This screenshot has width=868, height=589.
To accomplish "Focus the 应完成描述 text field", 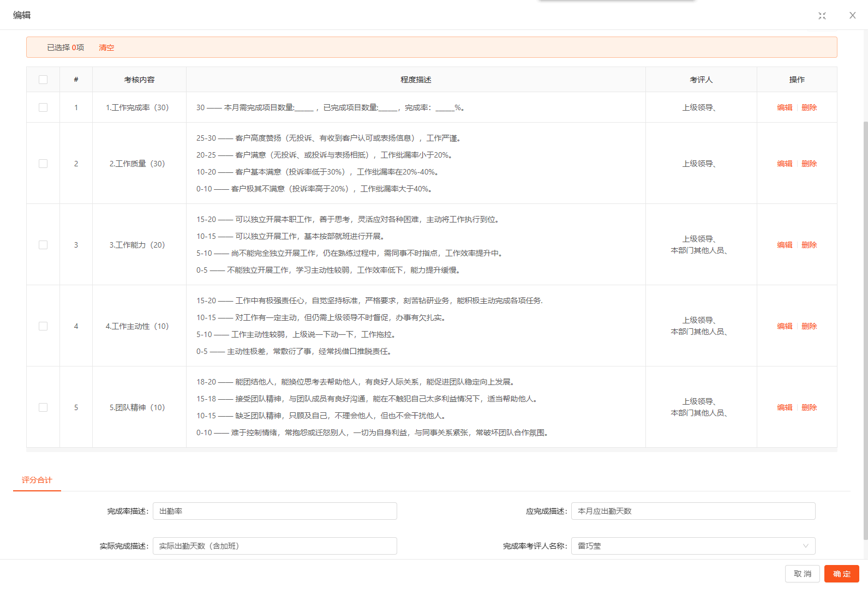I will 693,511.
